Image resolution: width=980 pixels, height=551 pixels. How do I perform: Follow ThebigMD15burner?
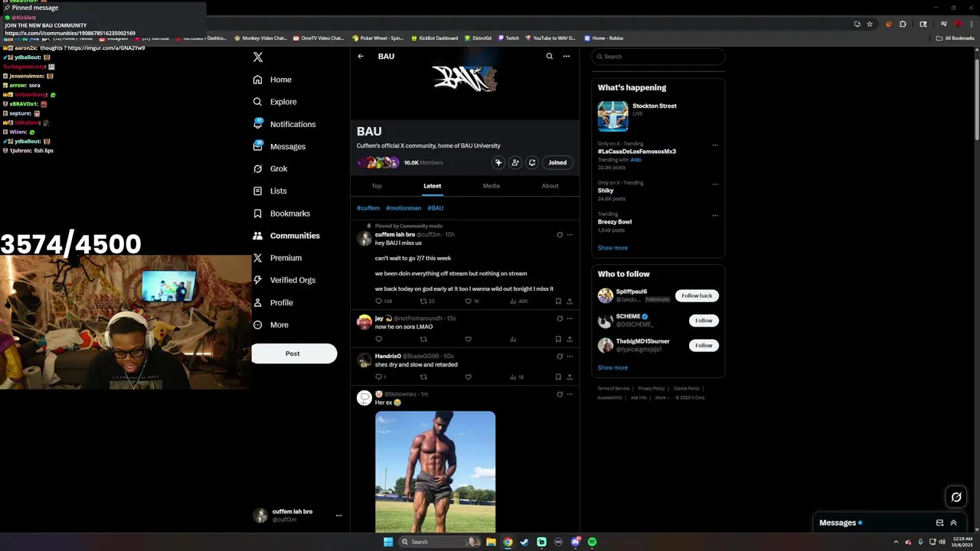(x=704, y=345)
